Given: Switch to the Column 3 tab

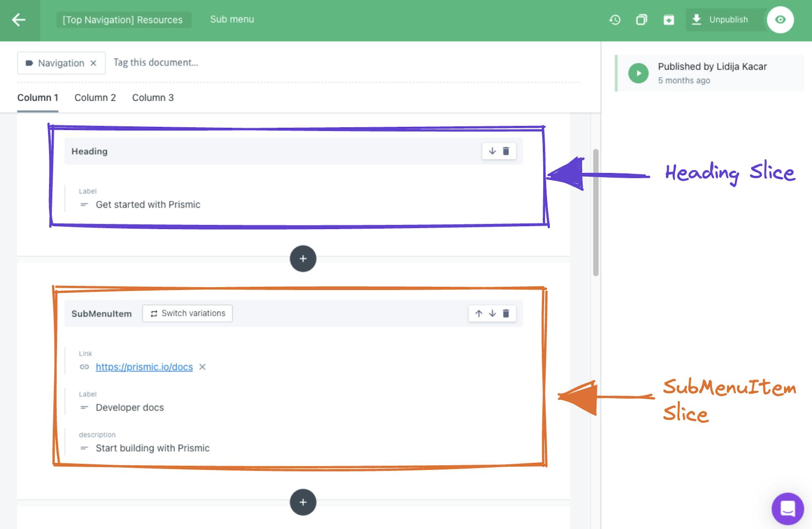Looking at the screenshot, I should tap(153, 97).
